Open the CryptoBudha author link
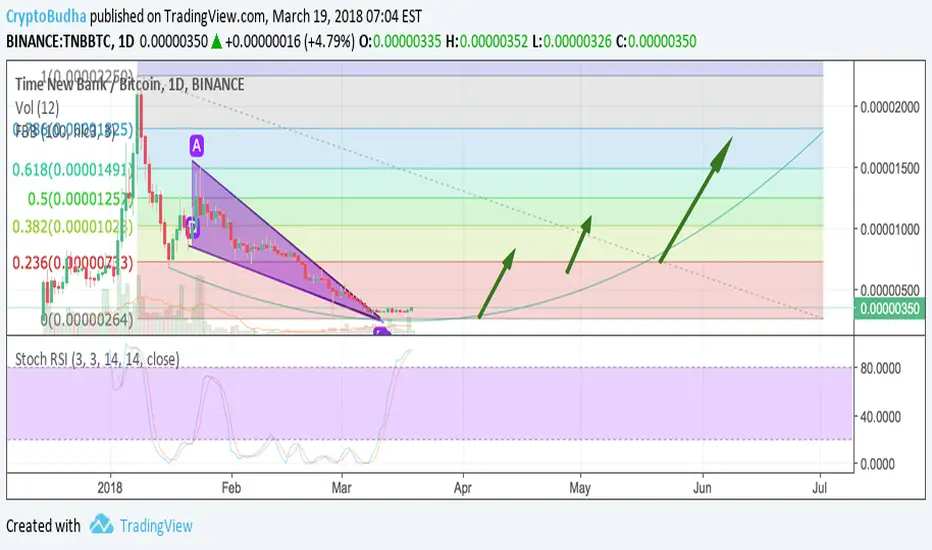This screenshot has width=932, height=550. click(46, 16)
